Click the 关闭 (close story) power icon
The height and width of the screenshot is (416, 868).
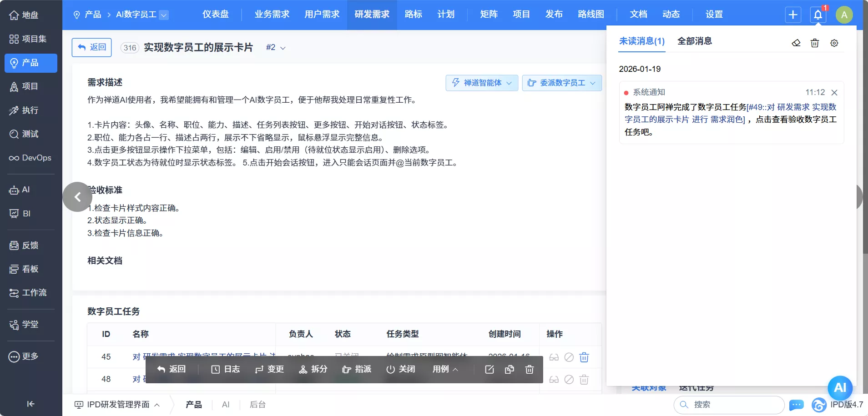click(x=400, y=369)
